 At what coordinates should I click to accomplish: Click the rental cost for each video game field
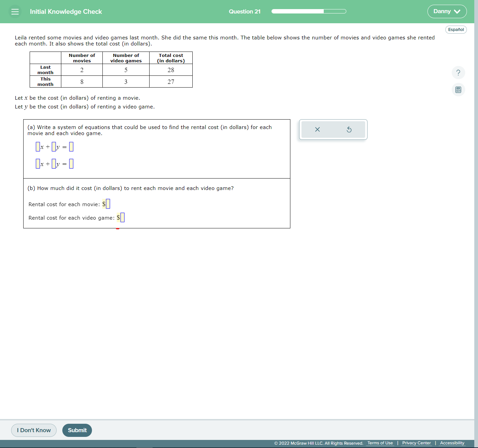tap(122, 218)
